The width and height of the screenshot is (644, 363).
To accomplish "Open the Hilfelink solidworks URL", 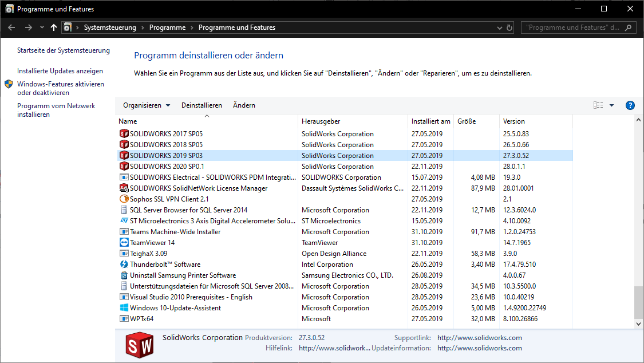I will point(334,348).
